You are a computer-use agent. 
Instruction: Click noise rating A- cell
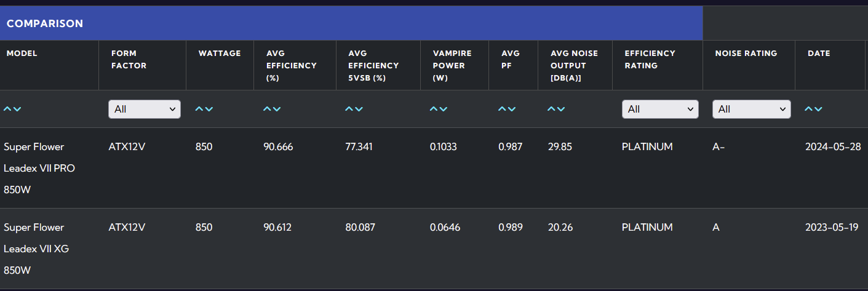pyautogui.click(x=719, y=146)
